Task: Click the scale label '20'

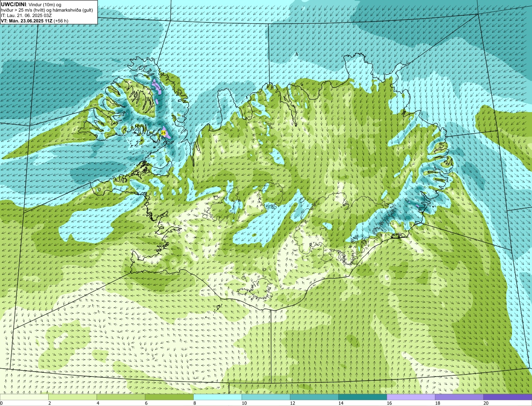Action: click(486, 403)
